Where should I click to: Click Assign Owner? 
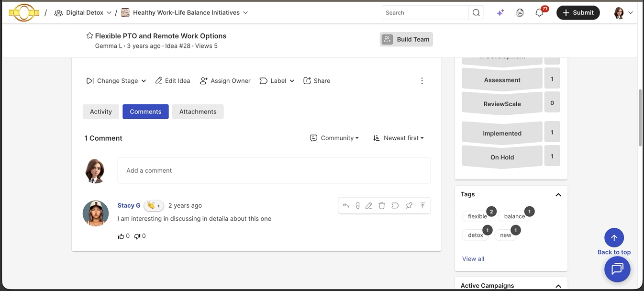225,81
